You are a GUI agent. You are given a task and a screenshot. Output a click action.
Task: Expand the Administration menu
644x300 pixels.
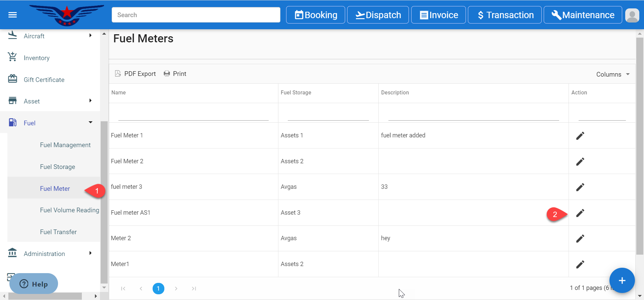(50, 254)
